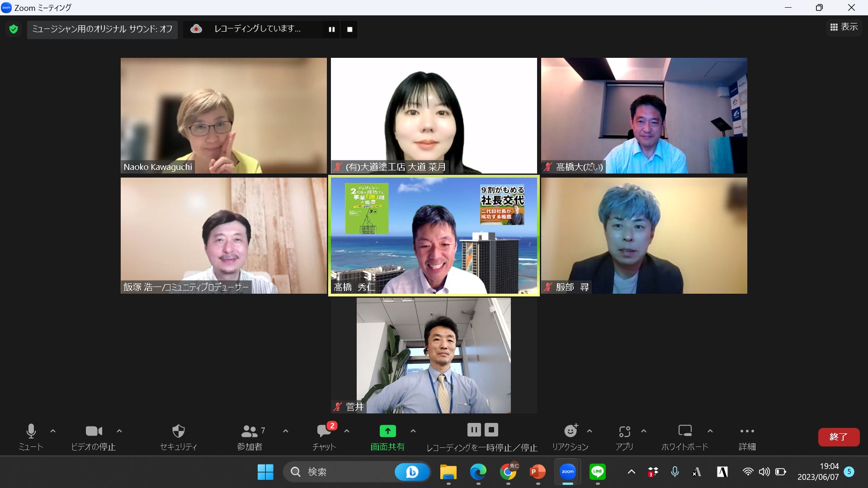
Task: Open the LINE app in the taskbar
Action: coord(598,472)
